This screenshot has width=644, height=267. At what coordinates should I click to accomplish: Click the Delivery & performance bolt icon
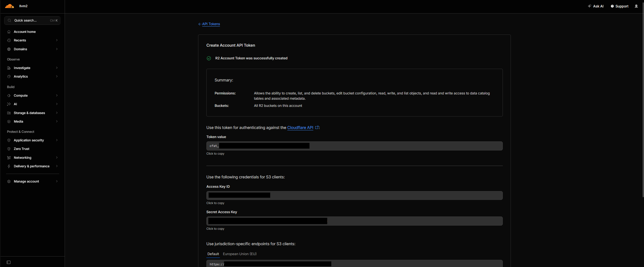pyautogui.click(x=9, y=166)
